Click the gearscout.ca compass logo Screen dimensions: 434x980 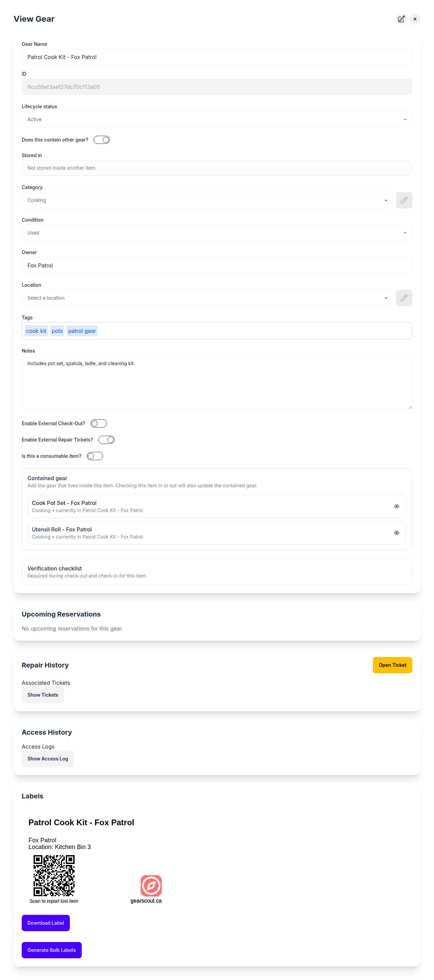151,885
